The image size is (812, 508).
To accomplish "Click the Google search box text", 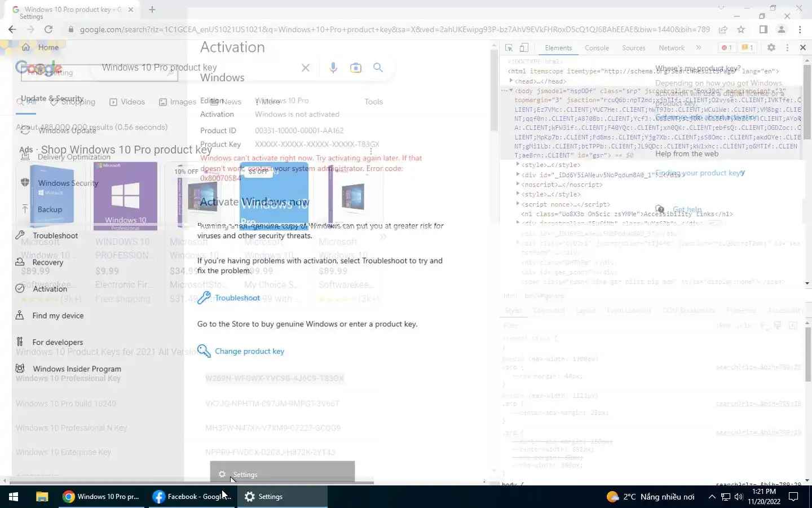I will [x=159, y=68].
